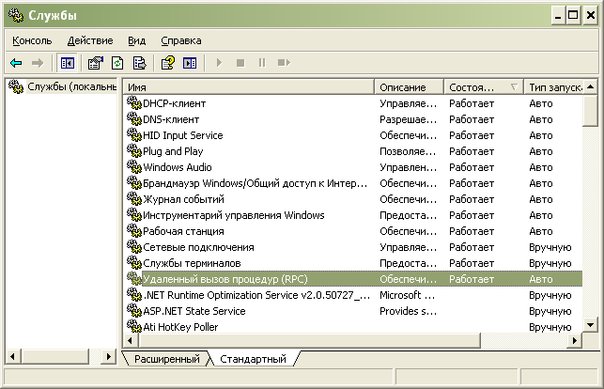Open the Properties toolbar icon
Image resolution: width=604 pixels, height=389 pixels.
[x=96, y=63]
